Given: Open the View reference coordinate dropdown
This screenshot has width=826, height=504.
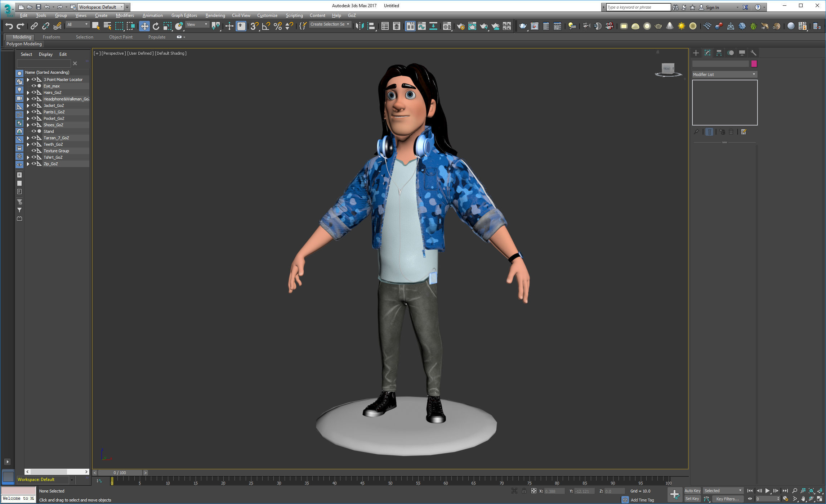Looking at the screenshot, I should 197,24.
